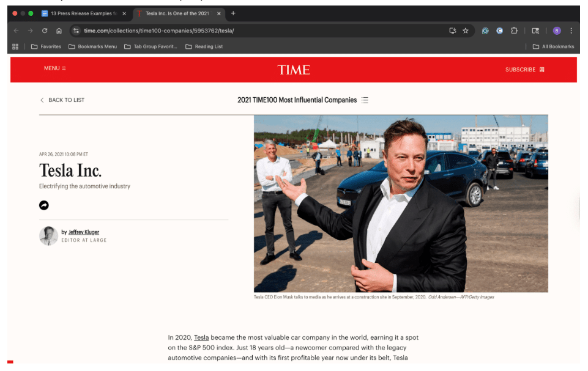Click Jeffrey Kluger's profile photo thumbnail
Image resolution: width=588 pixels, height=371 pixels.
click(x=48, y=236)
